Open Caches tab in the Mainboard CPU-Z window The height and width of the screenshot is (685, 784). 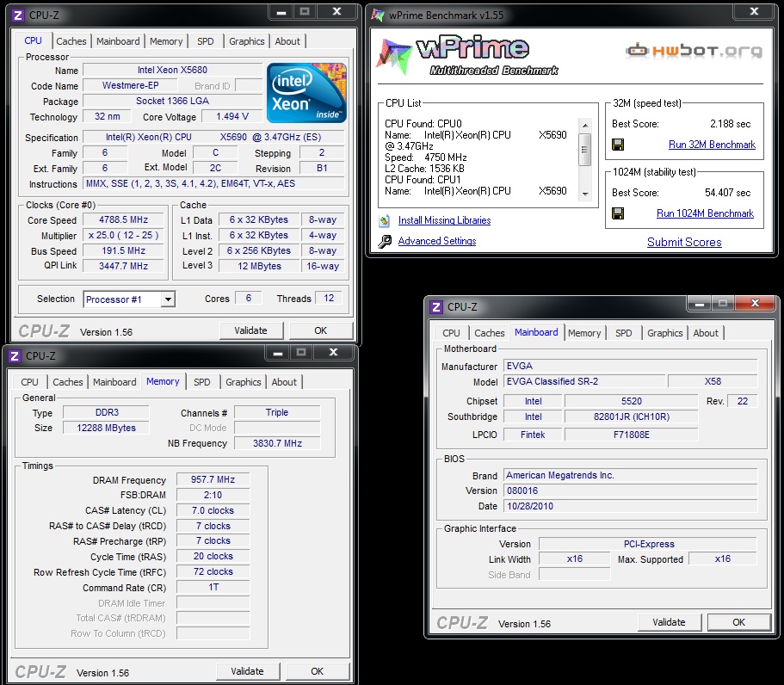pos(490,333)
